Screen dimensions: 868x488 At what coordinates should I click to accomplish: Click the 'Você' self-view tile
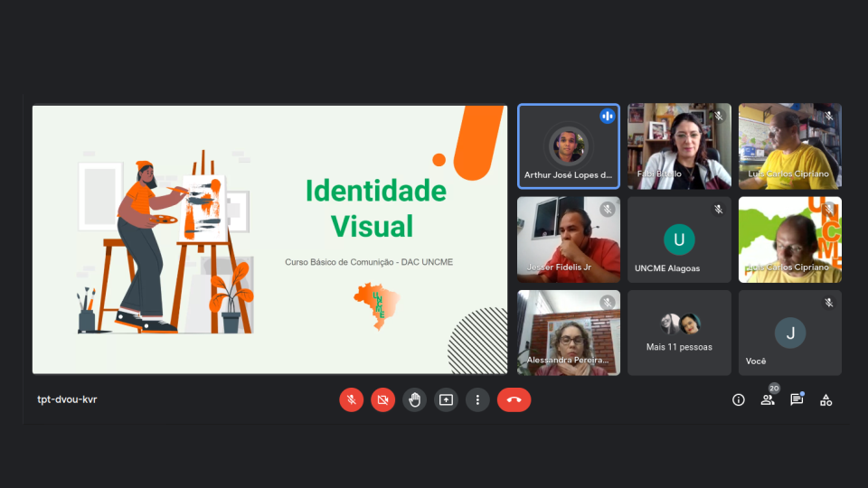pos(789,333)
